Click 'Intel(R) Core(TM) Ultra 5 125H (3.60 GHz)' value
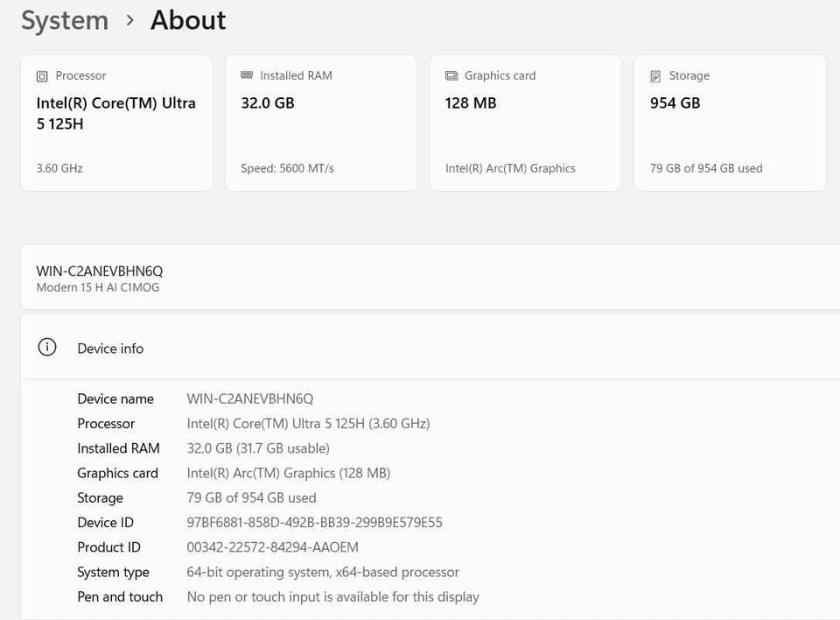This screenshot has width=840, height=620. [x=308, y=424]
